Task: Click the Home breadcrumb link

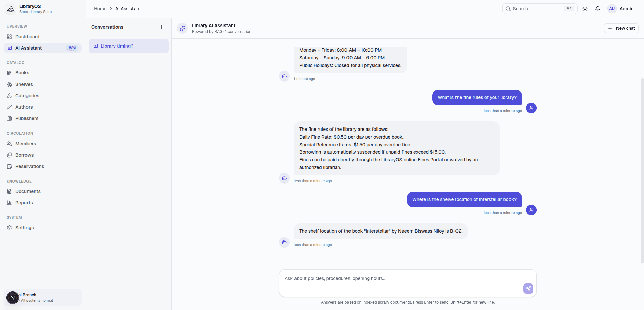Action: [100, 9]
